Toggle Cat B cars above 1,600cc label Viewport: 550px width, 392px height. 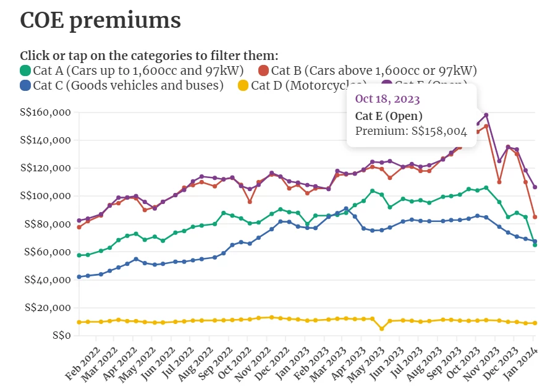click(374, 70)
